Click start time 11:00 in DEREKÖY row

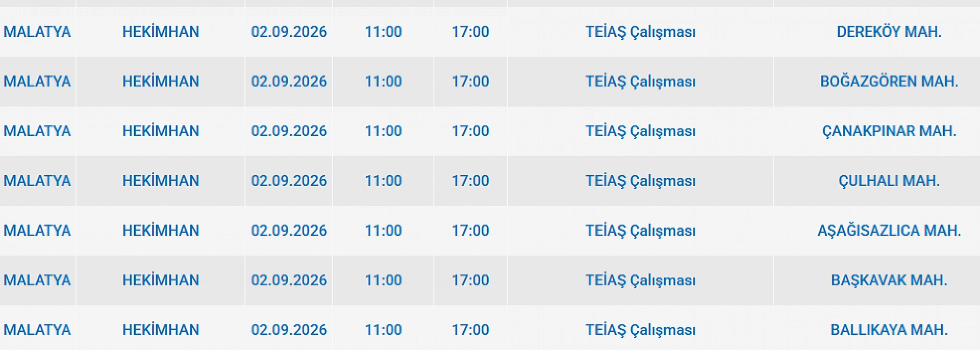tap(383, 32)
